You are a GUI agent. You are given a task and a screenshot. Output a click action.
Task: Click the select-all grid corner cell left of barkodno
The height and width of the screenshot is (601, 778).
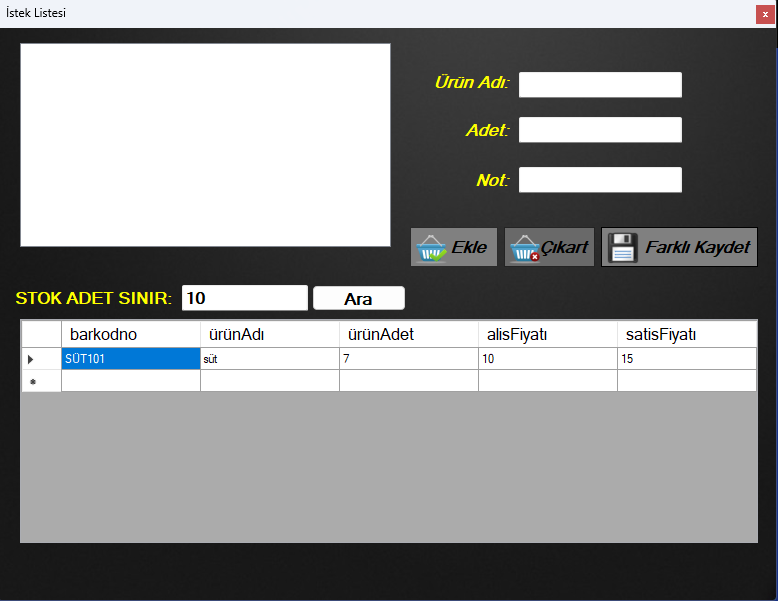click(42, 334)
